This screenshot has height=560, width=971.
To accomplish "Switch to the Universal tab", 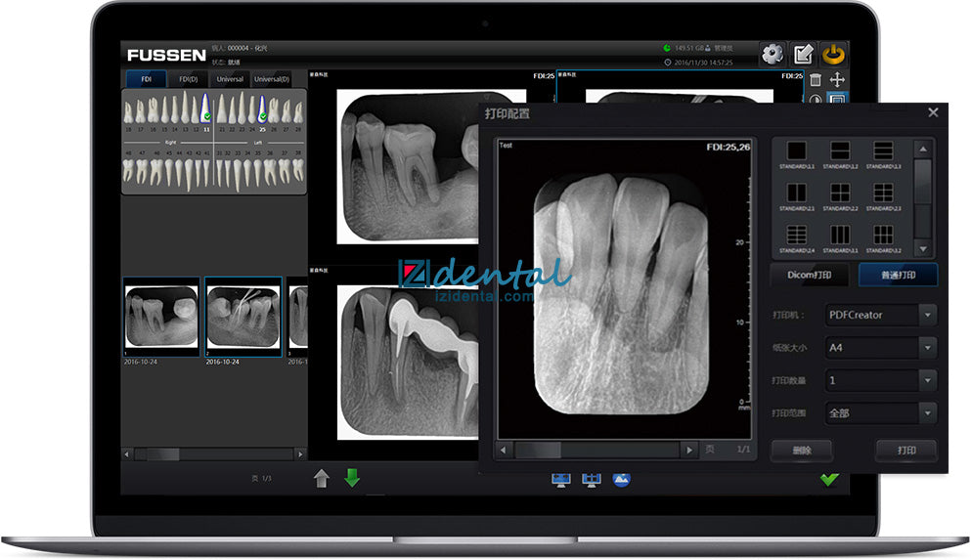I will (230, 79).
